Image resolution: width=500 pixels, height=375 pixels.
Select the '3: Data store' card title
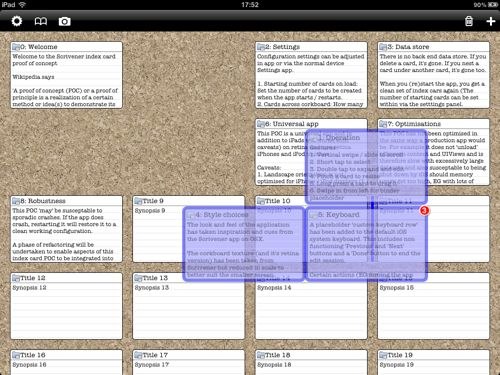(408, 47)
